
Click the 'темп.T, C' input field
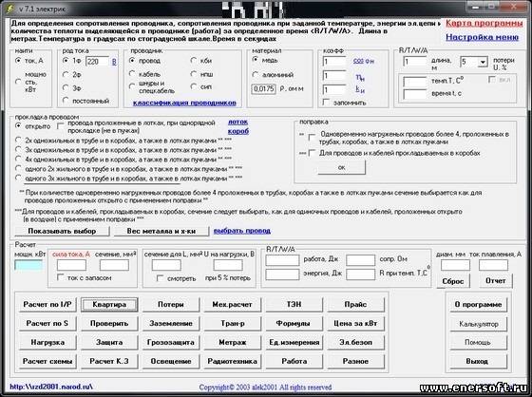click(414, 82)
